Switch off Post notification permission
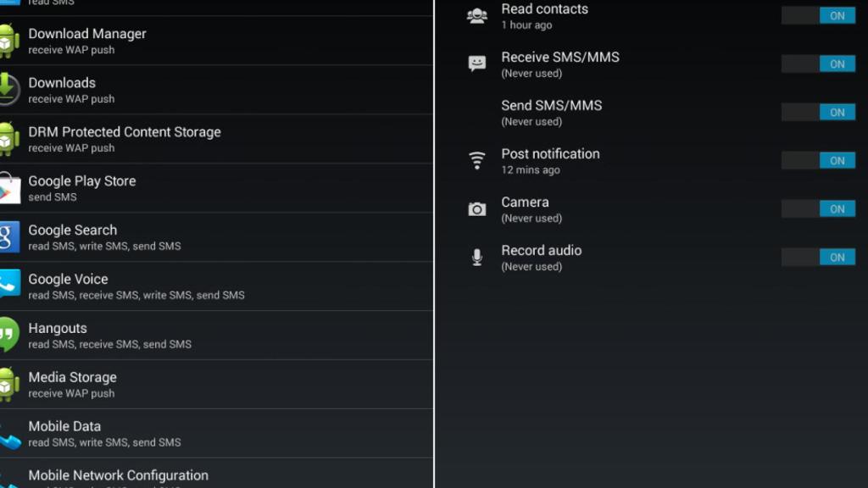The height and width of the screenshot is (488, 868). coord(818,160)
